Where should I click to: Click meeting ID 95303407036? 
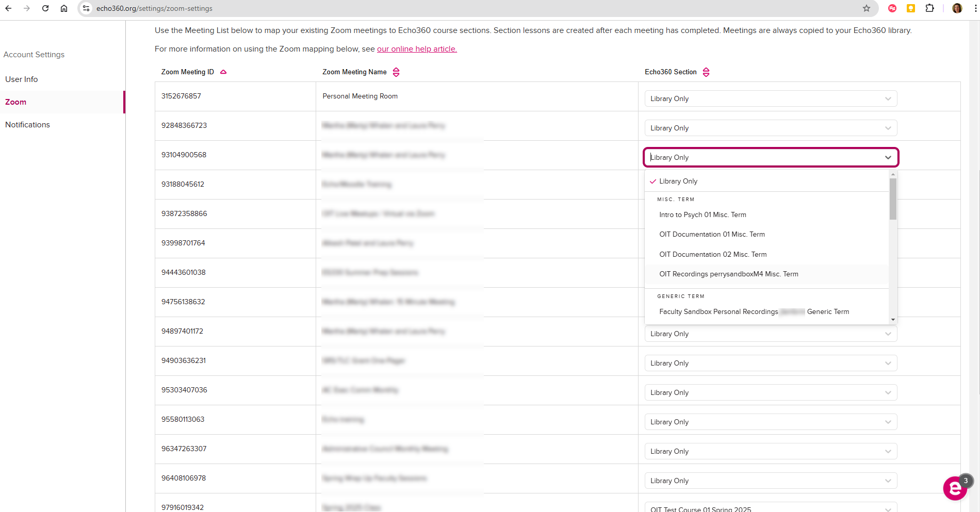[184, 390]
